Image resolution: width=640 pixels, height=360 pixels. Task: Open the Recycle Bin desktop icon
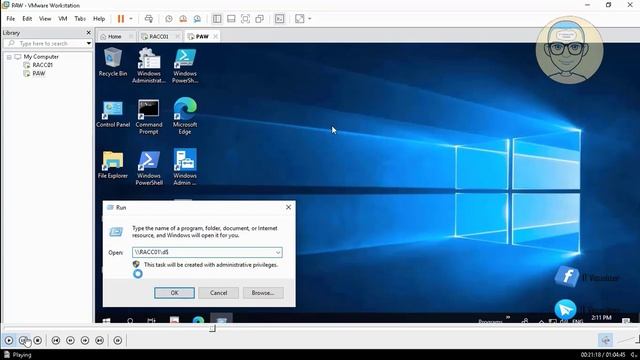click(113, 62)
